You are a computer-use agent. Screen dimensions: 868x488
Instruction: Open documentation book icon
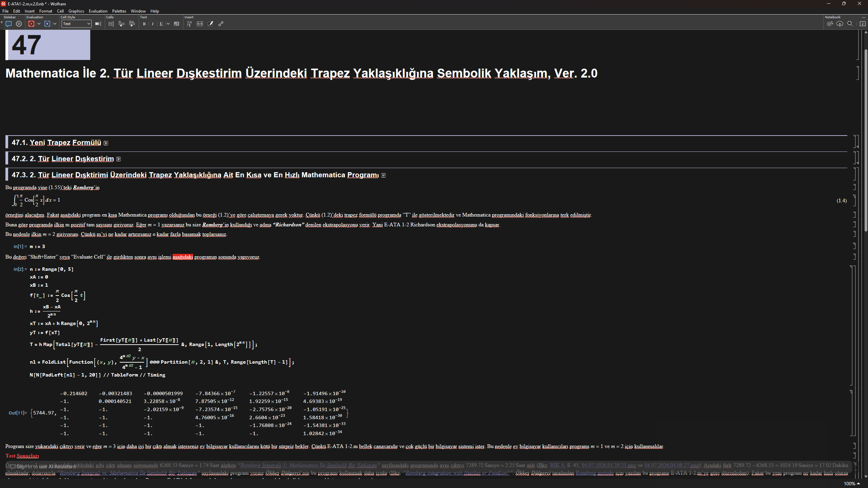[x=863, y=24]
